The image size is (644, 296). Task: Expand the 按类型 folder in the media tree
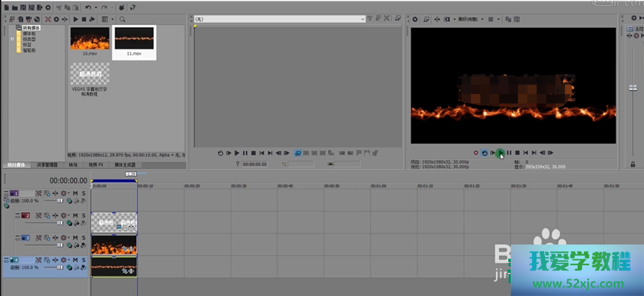pyautogui.click(x=12, y=39)
